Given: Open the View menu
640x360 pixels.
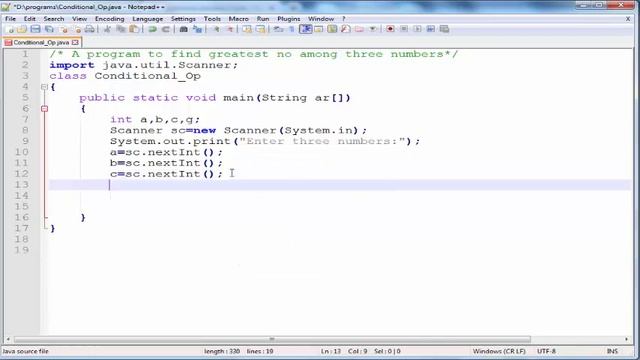Looking at the screenshot, I should click(80, 19).
